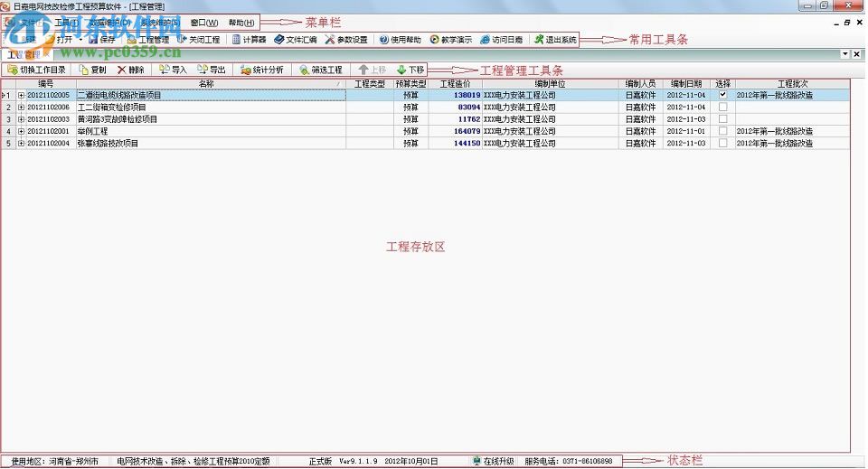
Task: Open the 数据维护(D) menu
Action: (109, 23)
